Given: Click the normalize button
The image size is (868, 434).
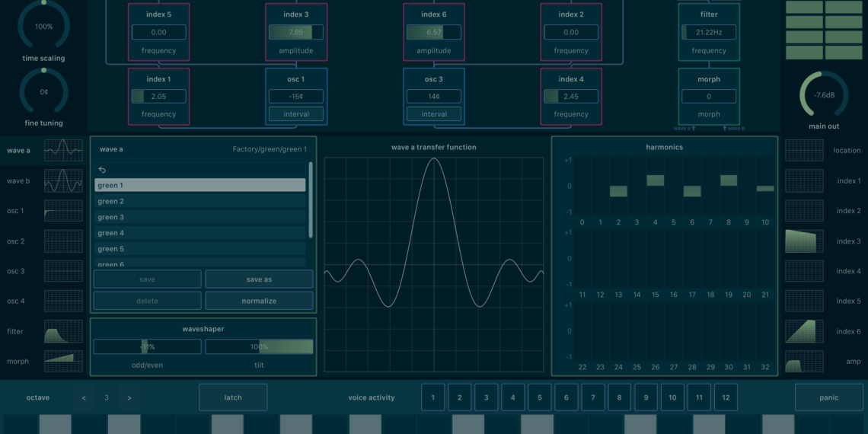Looking at the screenshot, I should pyautogui.click(x=259, y=301).
